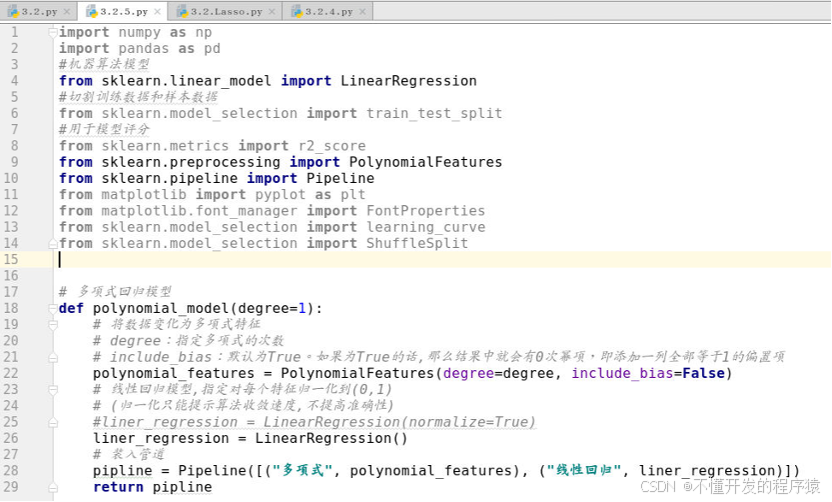832x502 pixels.
Task: Click the Python file icon on 3.2.Lasso.py tab
Action: pyautogui.click(x=182, y=11)
